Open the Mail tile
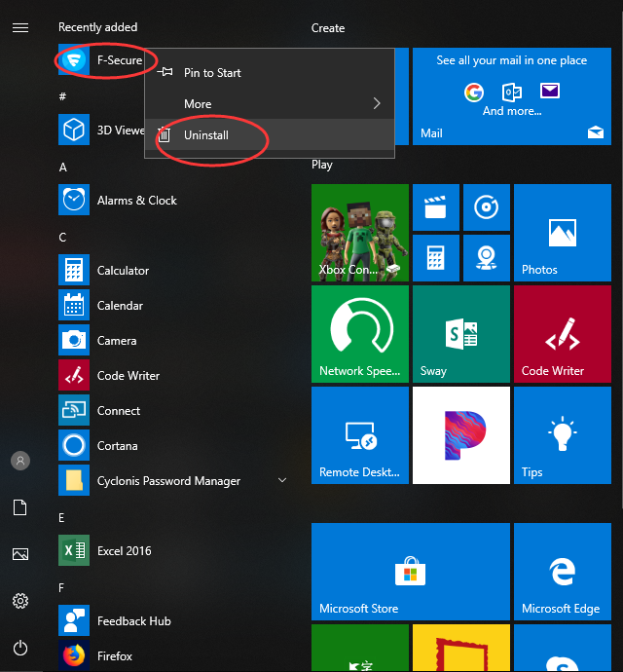The image size is (623, 672). click(x=512, y=96)
